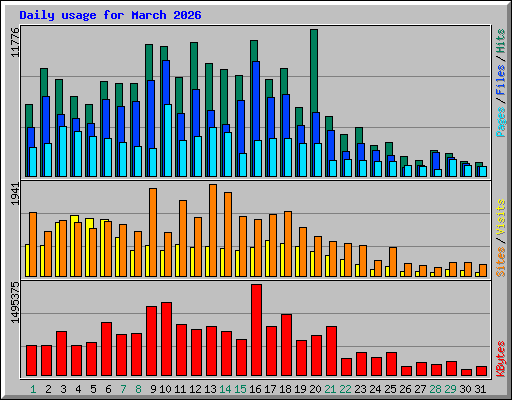Screen dimensions: 512x400
Task: Click day label 1 on the x-axis
Action: (x=33, y=389)
